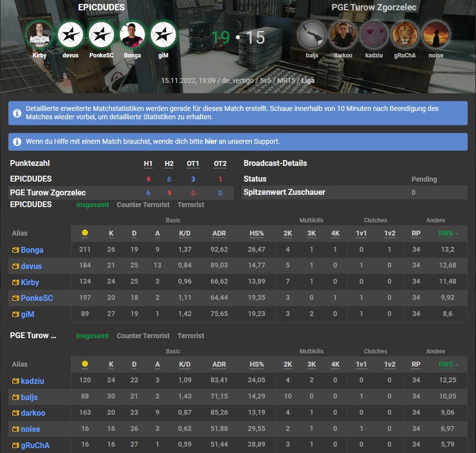Open the 'hier' support link
This screenshot has width=476, height=453.
211,141
